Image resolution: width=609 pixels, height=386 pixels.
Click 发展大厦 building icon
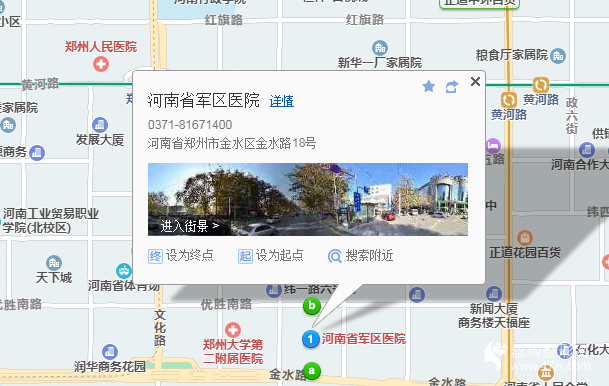tap(100, 125)
